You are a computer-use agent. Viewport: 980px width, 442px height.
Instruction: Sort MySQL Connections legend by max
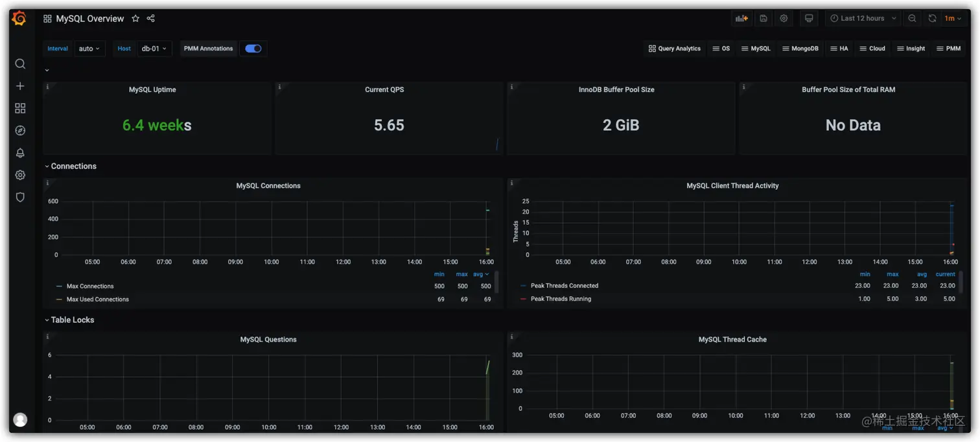[x=462, y=274]
